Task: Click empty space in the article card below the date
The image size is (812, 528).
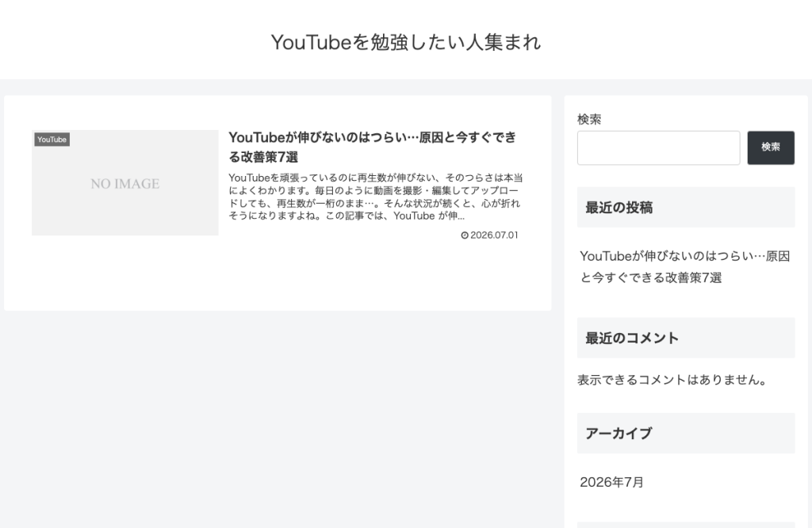Action: (x=278, y=277)
